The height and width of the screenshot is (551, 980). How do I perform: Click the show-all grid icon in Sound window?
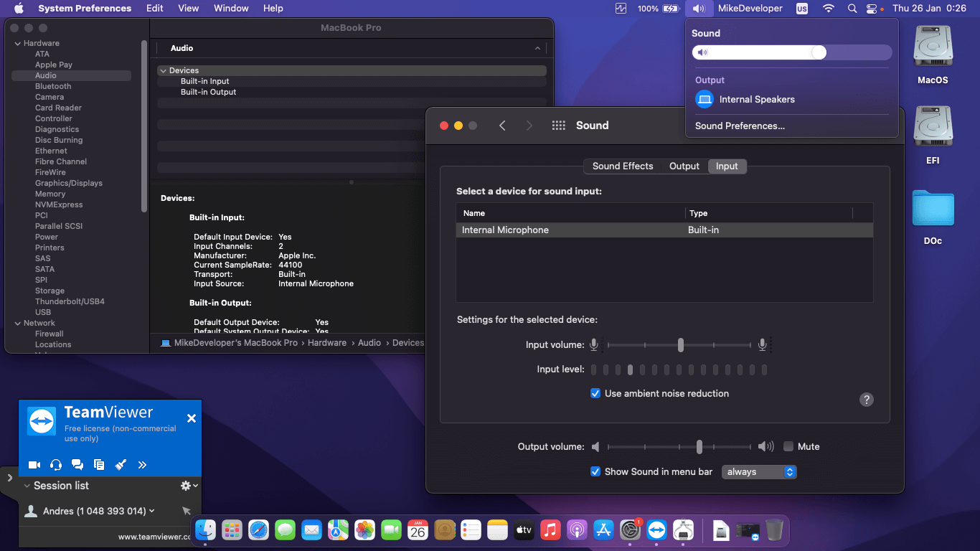pyautogui.click(x=559, y=126)
